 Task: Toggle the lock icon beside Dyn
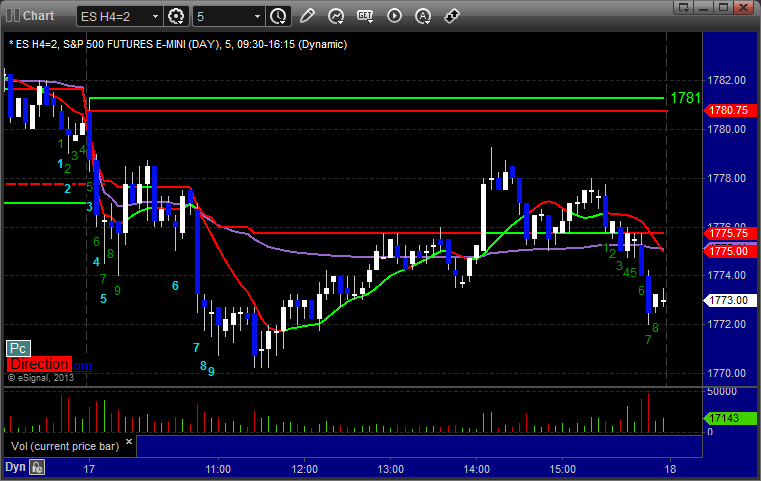(x=37, y=467)
